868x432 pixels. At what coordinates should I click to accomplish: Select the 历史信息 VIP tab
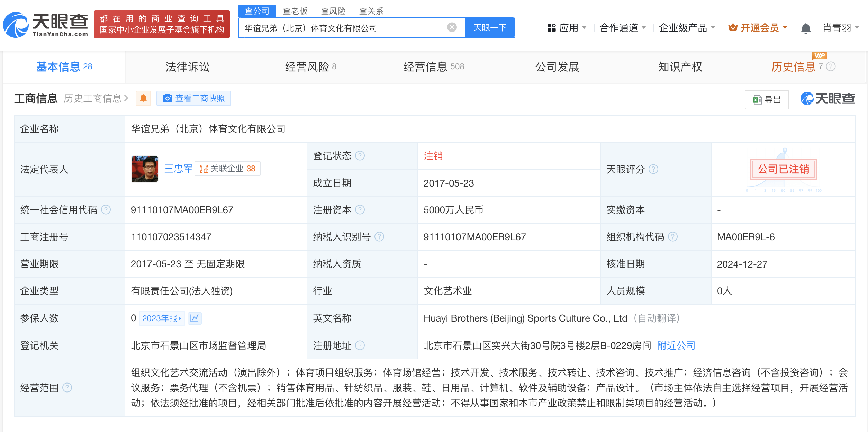797,66
